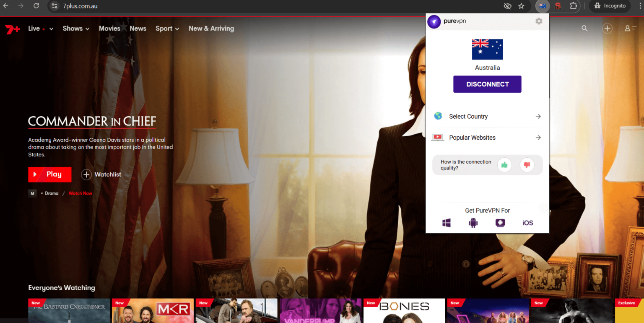This screenshot has width=644, height=323.
Task: Click the Android platform icon in PureVPN
Action: [x=473, y=223]
